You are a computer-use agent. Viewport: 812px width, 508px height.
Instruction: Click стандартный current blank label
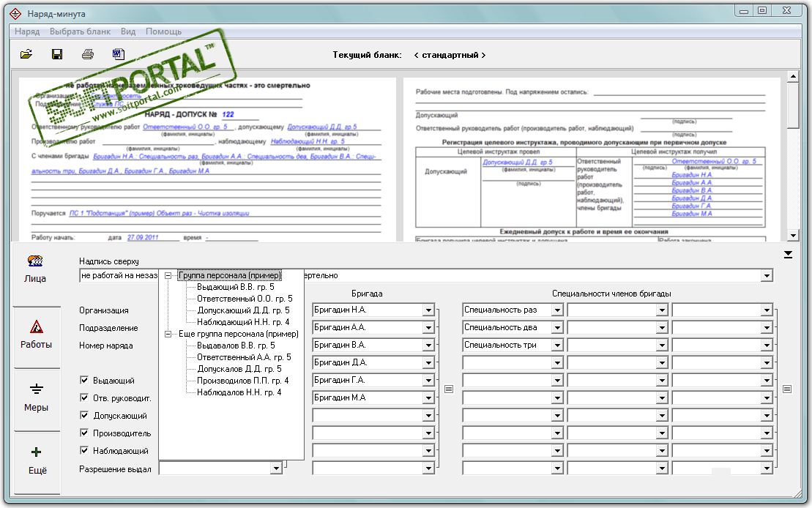tap(450, 55)
